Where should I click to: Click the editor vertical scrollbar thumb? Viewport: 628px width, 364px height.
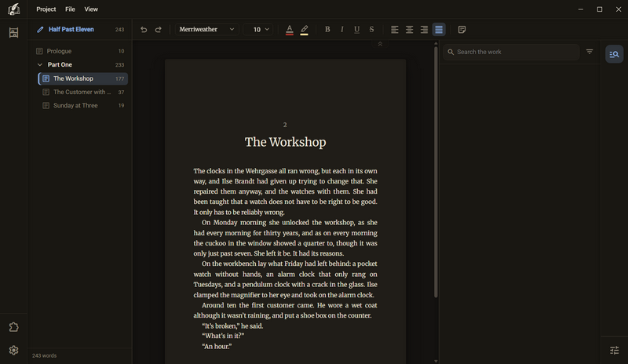[436, 172]
